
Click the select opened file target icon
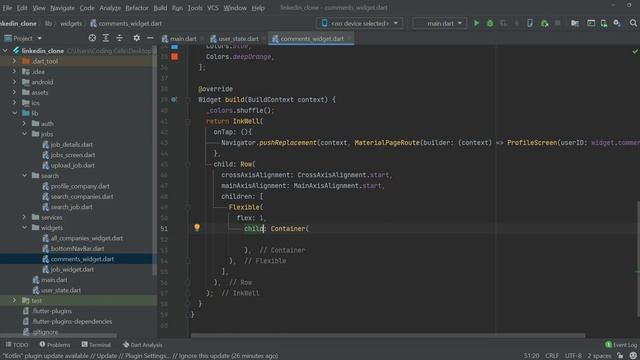(92, 38)
